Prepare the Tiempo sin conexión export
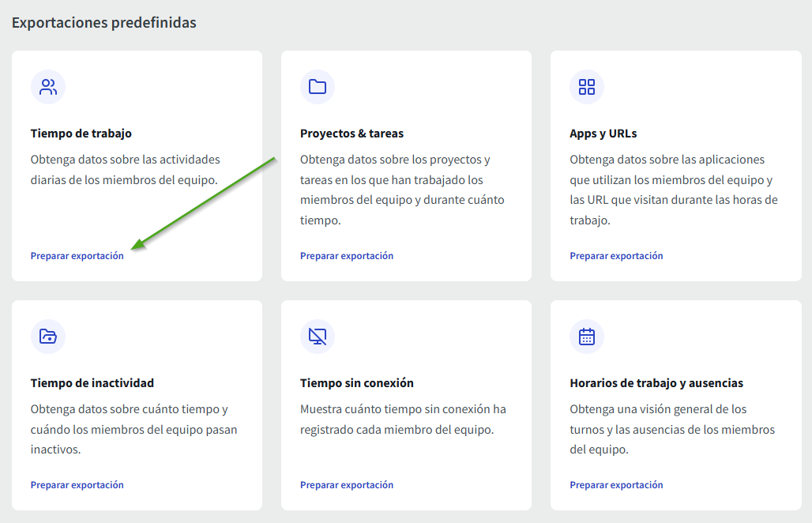The width and height of the screenshot is (812, 523). [347, 485]
